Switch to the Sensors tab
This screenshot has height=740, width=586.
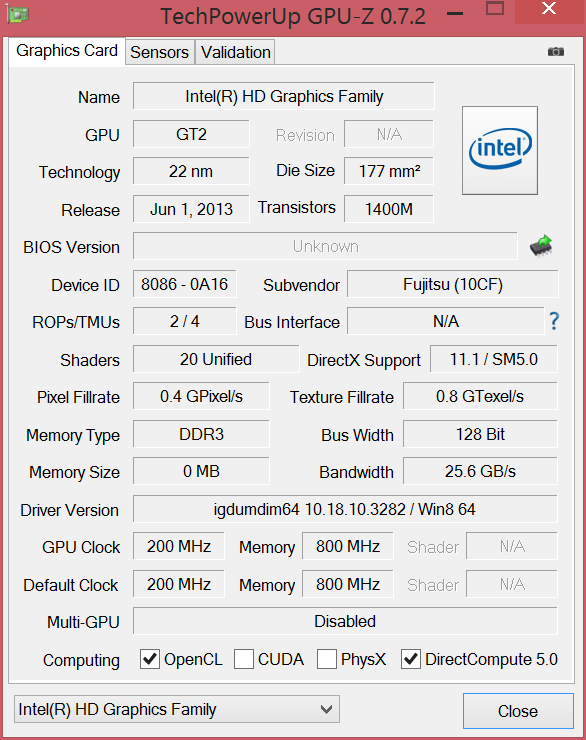(x=159, y=52)
